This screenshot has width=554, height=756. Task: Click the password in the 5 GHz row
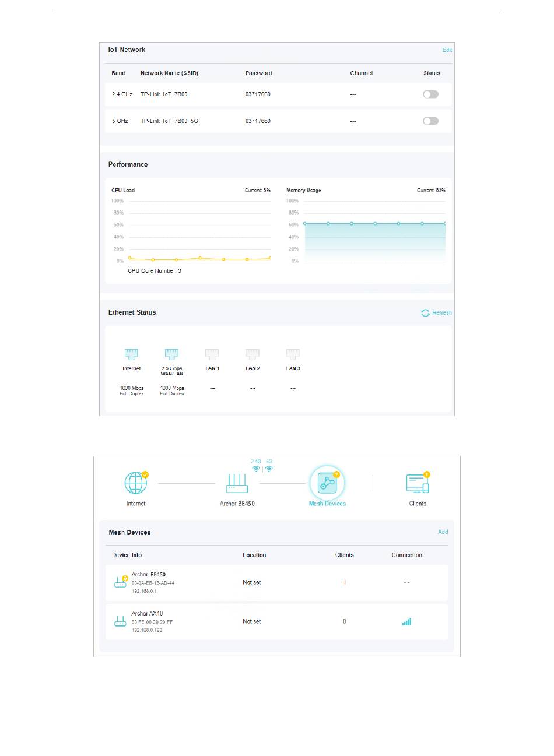[258, 121]
